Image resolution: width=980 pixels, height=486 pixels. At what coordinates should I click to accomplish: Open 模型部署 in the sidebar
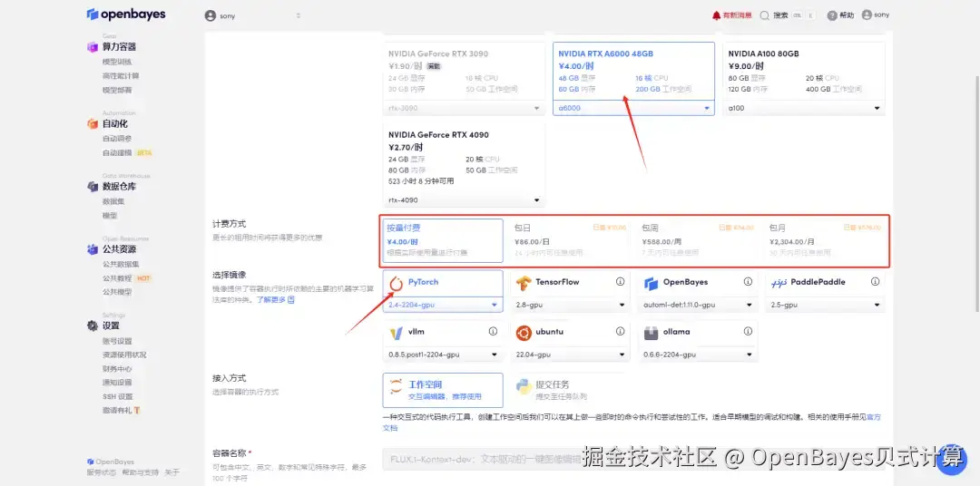[117, 90]
